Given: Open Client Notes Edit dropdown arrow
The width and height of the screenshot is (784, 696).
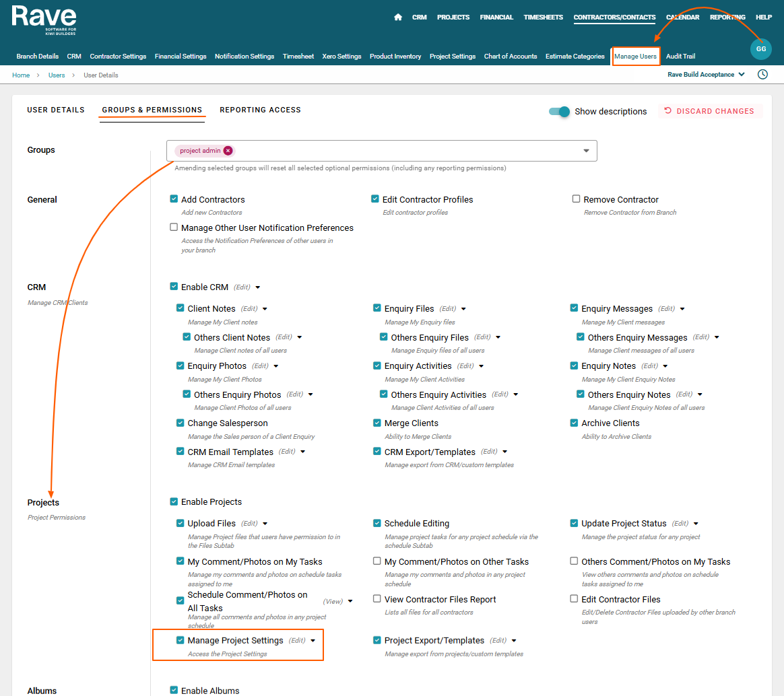Looking at the screenshot, I should pyautogui.click(x=265, y=309).
